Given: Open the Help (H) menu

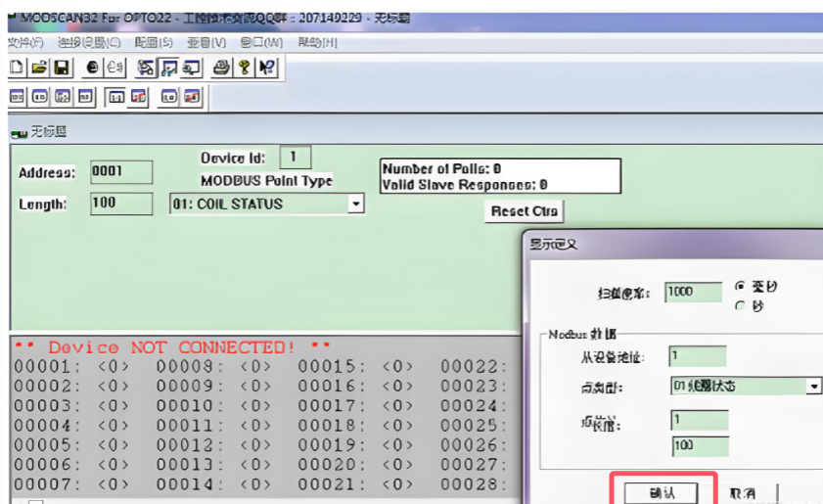Looking at the screenshot, I should (x=317, y=43).
